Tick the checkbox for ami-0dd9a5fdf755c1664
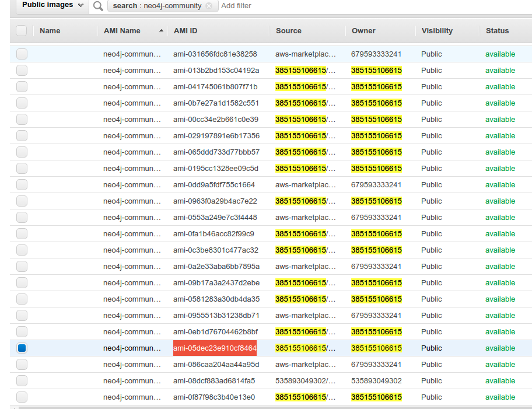The height and width of the screenshot is (409, 532). (x=22, y=185)
